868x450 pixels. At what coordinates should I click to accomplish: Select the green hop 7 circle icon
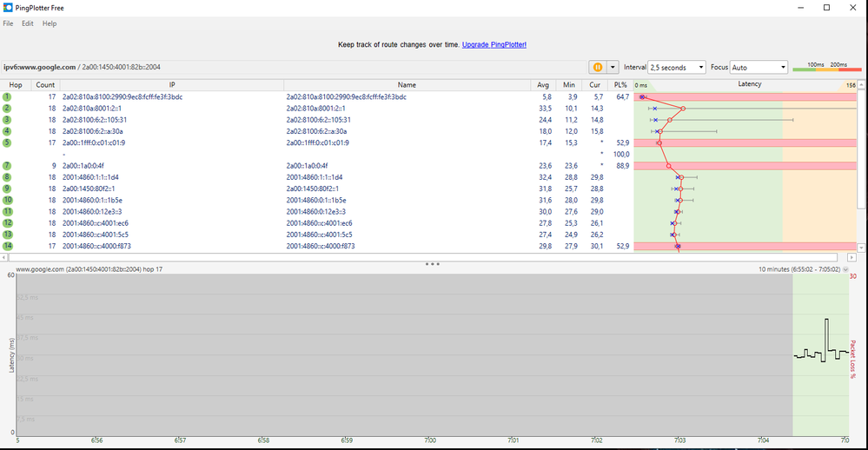click(x=7, y=166)
